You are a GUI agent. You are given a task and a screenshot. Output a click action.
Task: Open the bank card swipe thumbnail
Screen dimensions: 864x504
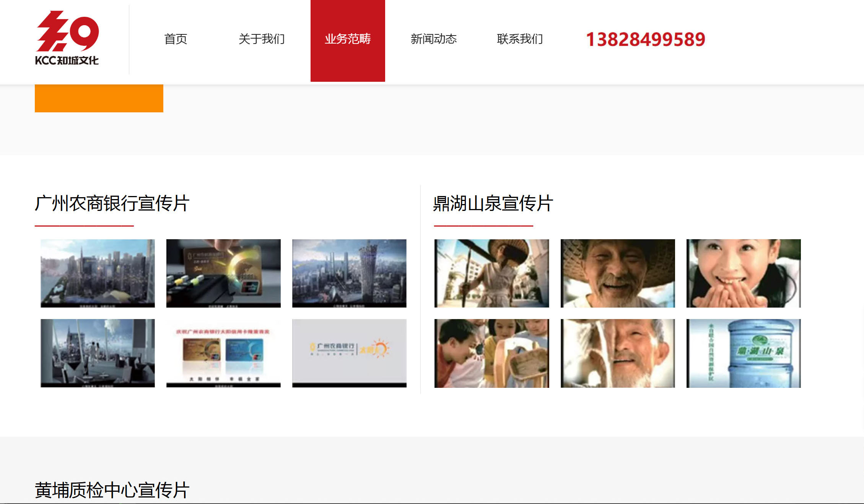point(223,273)
